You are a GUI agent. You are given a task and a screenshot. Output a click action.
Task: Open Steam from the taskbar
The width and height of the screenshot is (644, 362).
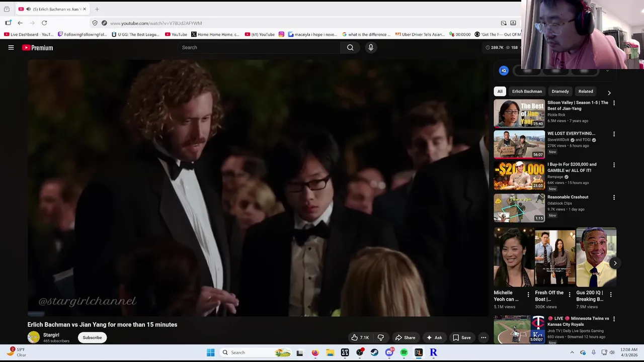point(374,352)
